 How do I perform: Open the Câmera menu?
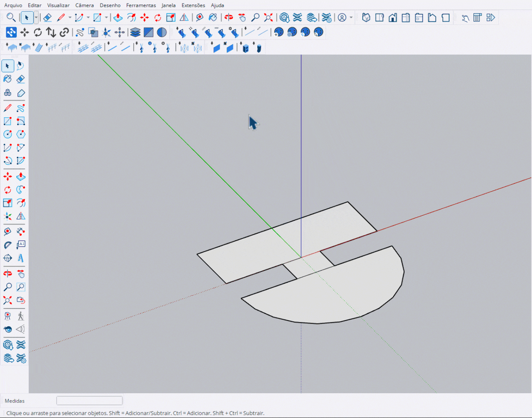[x=84, y=5]
